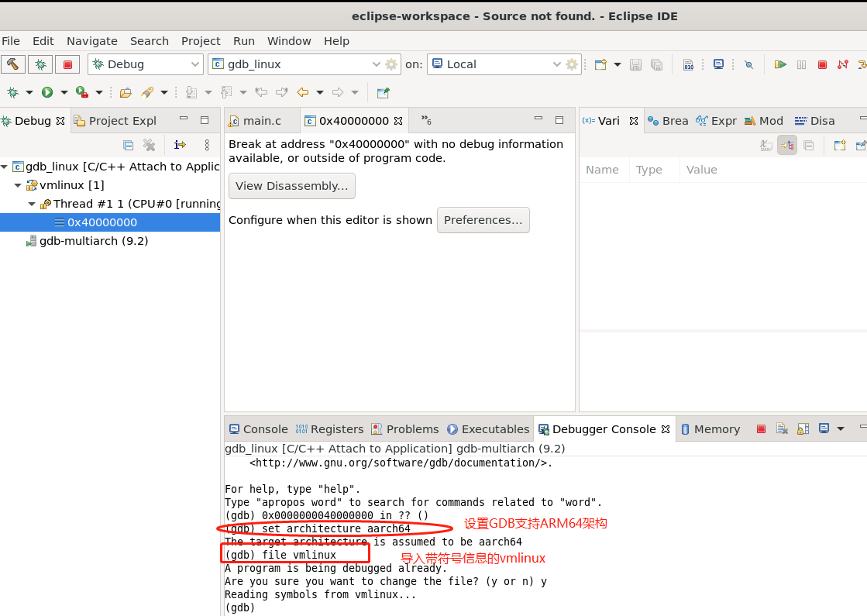Click the New wizard icon
This screenshot has height=616, width=867.
[600, 64]
